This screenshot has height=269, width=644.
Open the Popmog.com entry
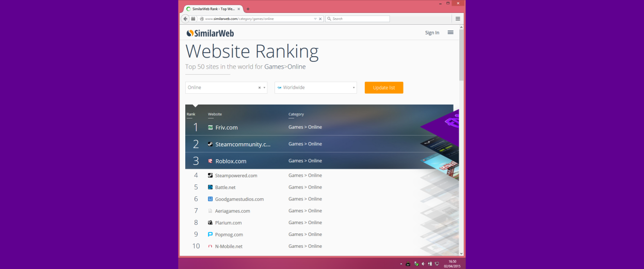[x=229, y=234]
